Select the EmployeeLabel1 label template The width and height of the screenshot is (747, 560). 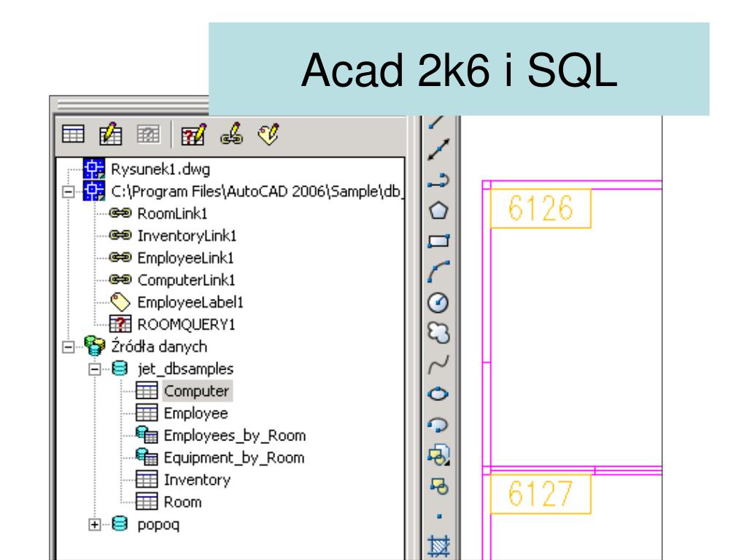190,303
